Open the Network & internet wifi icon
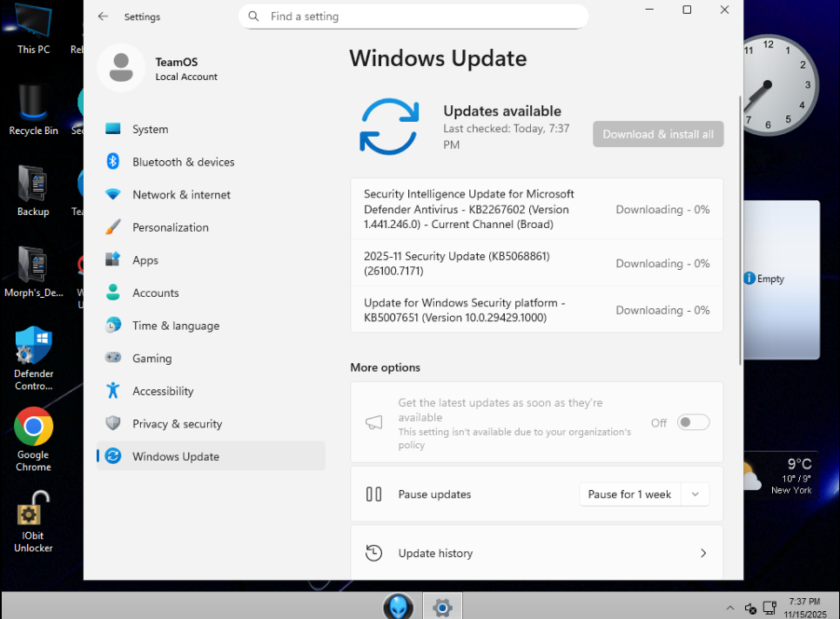Image resolution: width=840 pixels, height=619 pixels. tap(113, 194)
